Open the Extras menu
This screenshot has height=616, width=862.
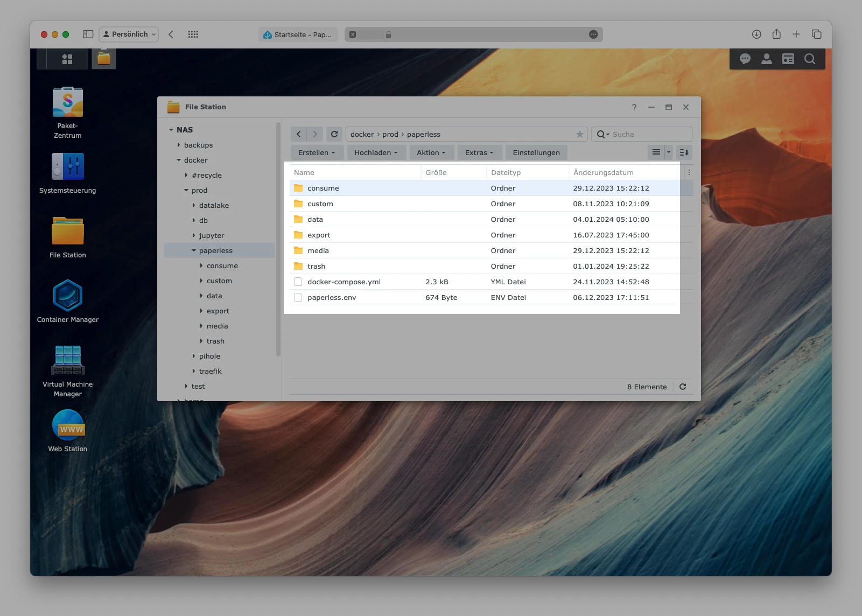coord(479,152)
